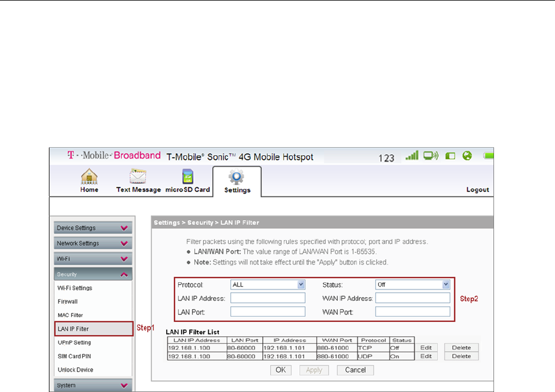Expand the Wi-Fi sidebar section

coord(93,259)
